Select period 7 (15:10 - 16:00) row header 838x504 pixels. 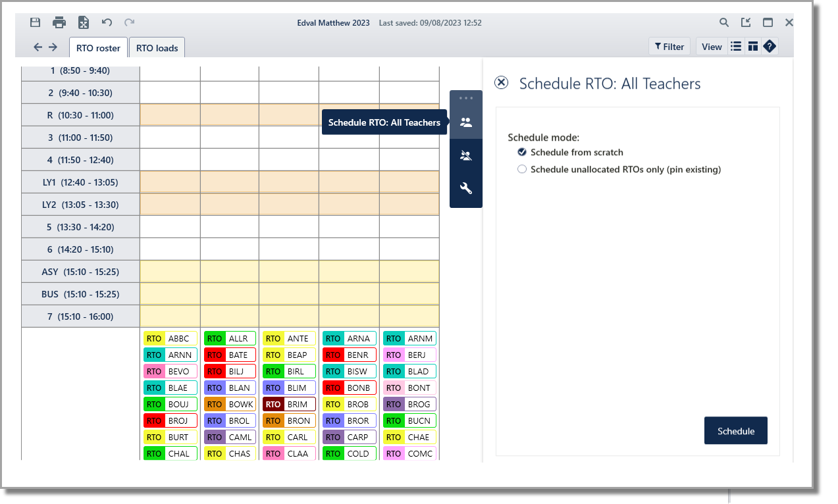80,316
